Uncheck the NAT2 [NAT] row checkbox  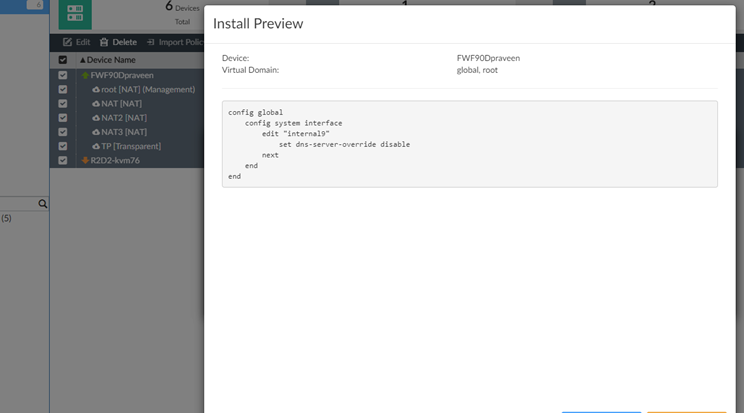click(x=63, y=118)
